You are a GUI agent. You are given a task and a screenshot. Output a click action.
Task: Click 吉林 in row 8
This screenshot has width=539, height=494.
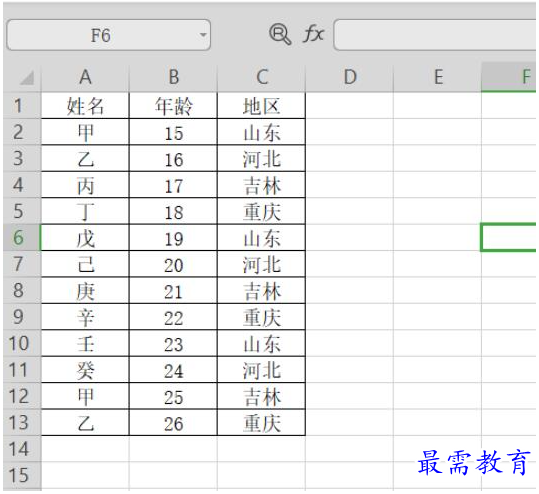click(x=262, y=290)
